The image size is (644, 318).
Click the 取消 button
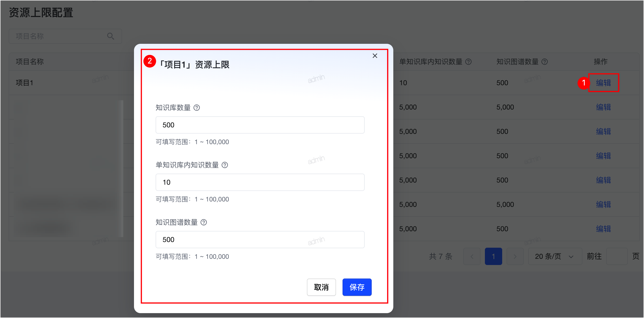pos(321,287)
